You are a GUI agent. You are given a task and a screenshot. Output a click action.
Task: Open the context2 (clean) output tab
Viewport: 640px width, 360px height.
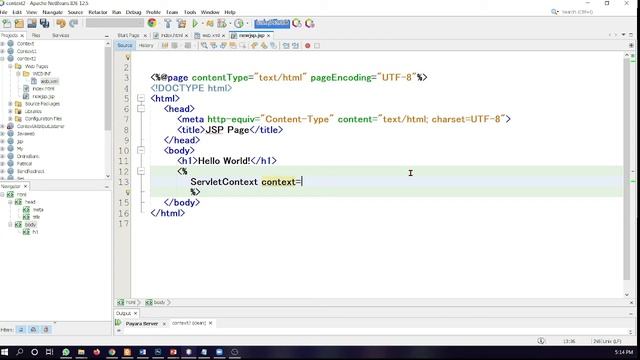tap(189, 323)
